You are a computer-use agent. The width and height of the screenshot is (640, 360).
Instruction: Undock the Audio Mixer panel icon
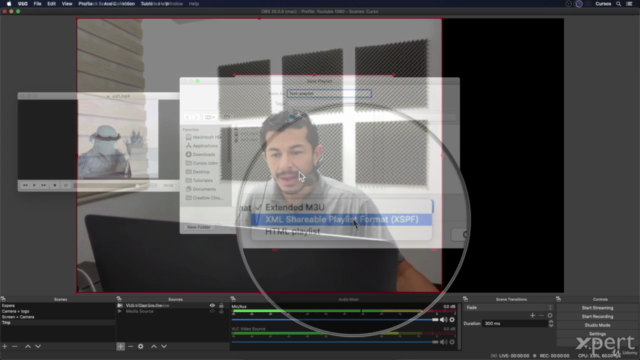(x=233, y=299)
